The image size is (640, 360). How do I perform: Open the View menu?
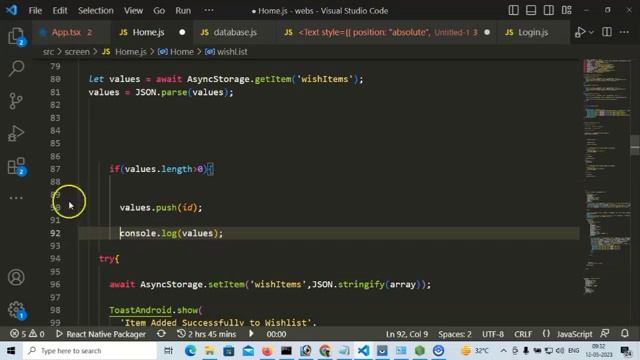[x=133, y=11]
